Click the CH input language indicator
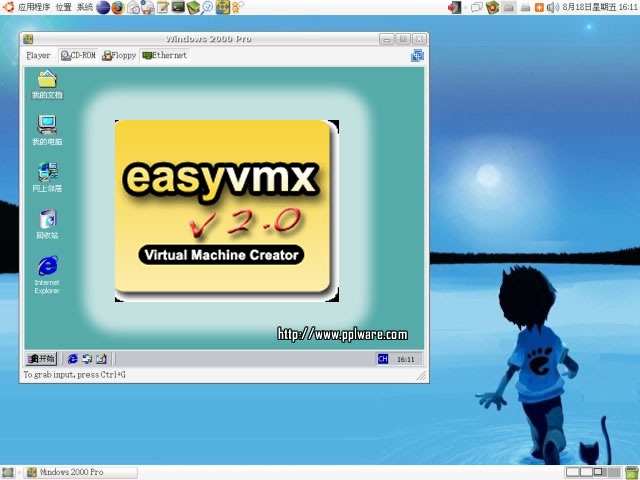Image resolution: width=640 pixels, height=480 pixels. 382,359
